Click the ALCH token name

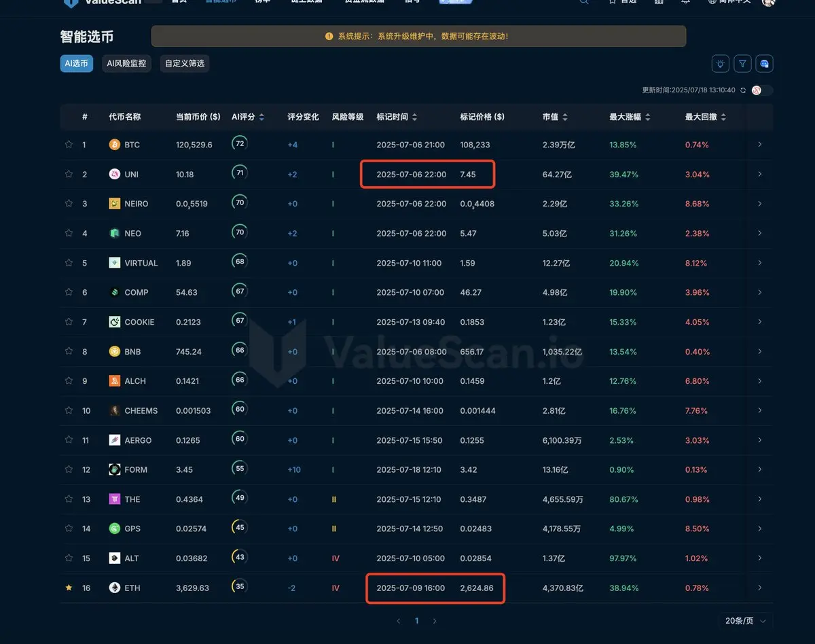(135, 381)
